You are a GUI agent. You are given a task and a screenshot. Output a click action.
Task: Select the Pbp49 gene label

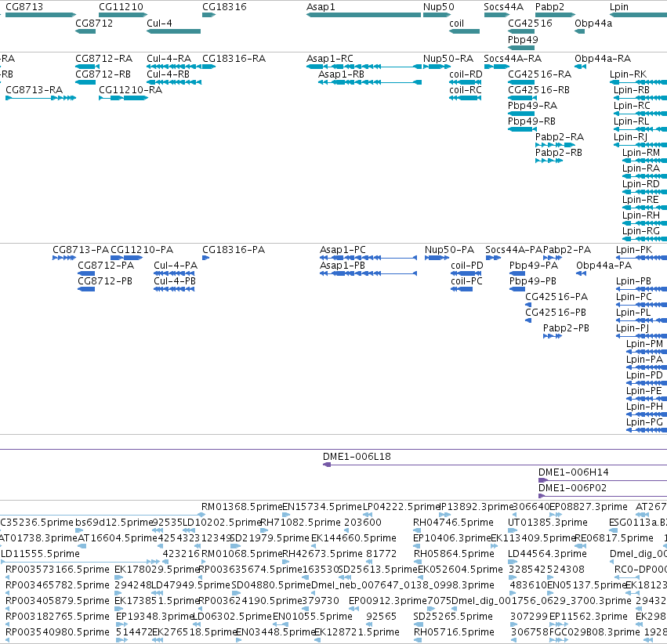[523, 39]
